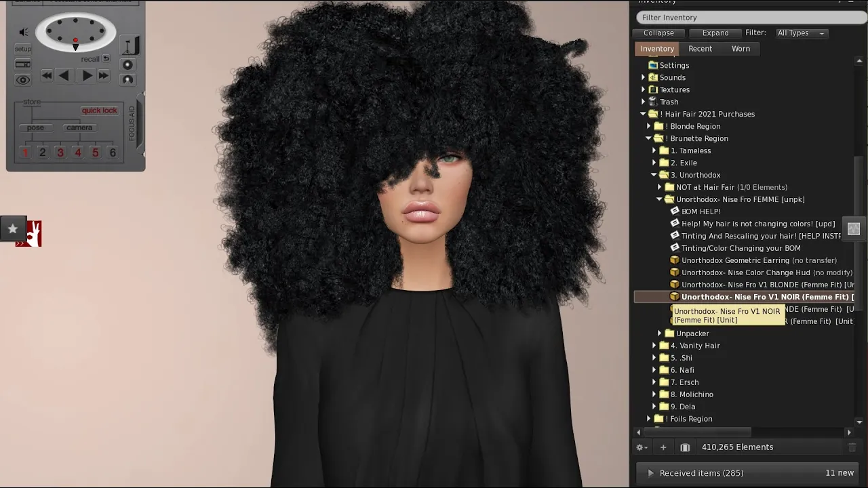Go to next pose with right arrow

click(87, 76)
